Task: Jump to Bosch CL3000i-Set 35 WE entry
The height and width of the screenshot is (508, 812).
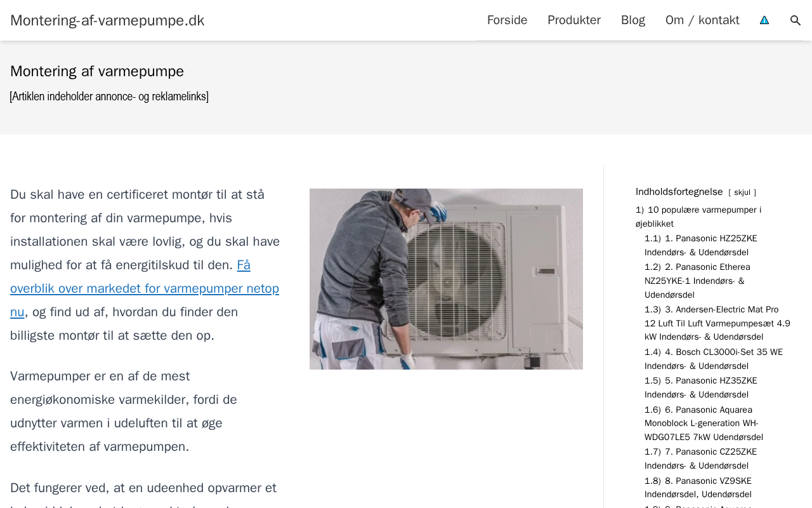Action: coord(714,359)
